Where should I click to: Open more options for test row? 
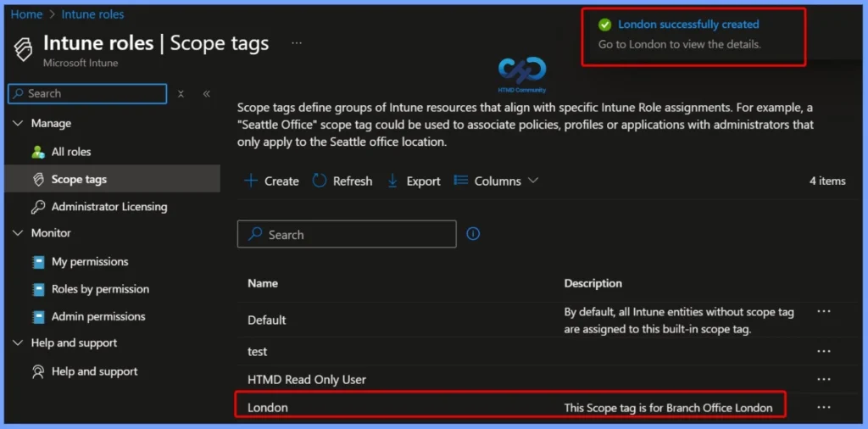tap(824, 351)
